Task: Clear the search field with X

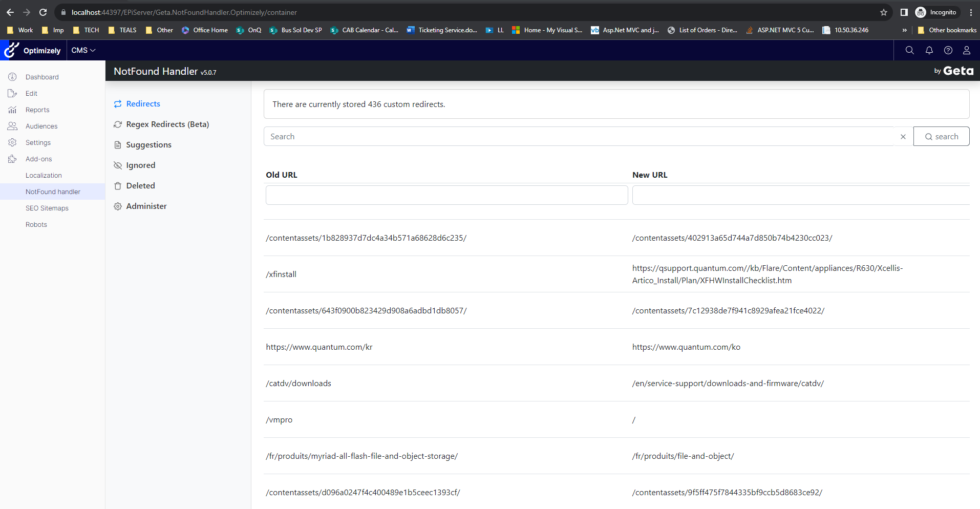Action: click(903, 137)
